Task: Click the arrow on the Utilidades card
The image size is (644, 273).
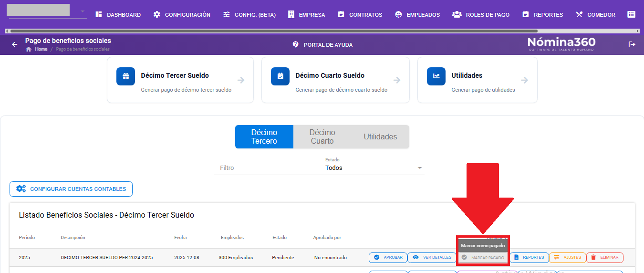Action: pos(525,80)
